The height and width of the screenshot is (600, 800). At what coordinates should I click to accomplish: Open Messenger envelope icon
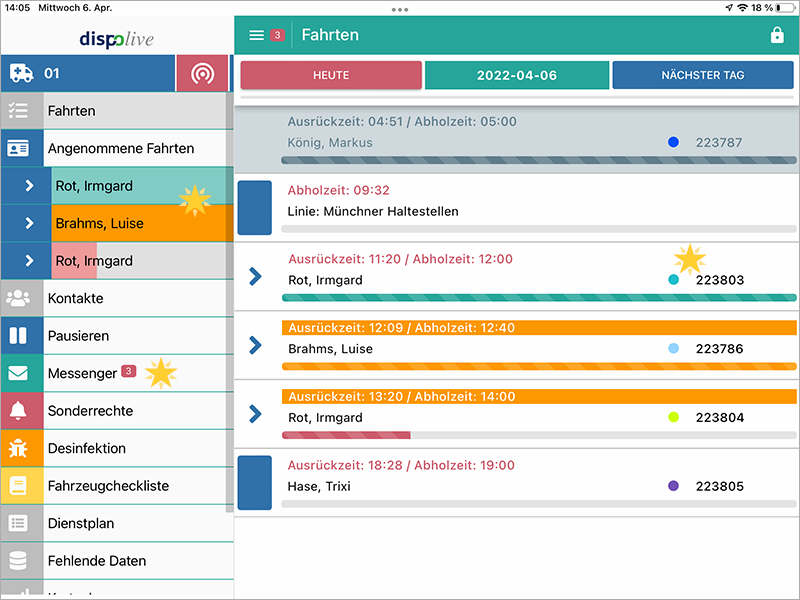point(19,374)
